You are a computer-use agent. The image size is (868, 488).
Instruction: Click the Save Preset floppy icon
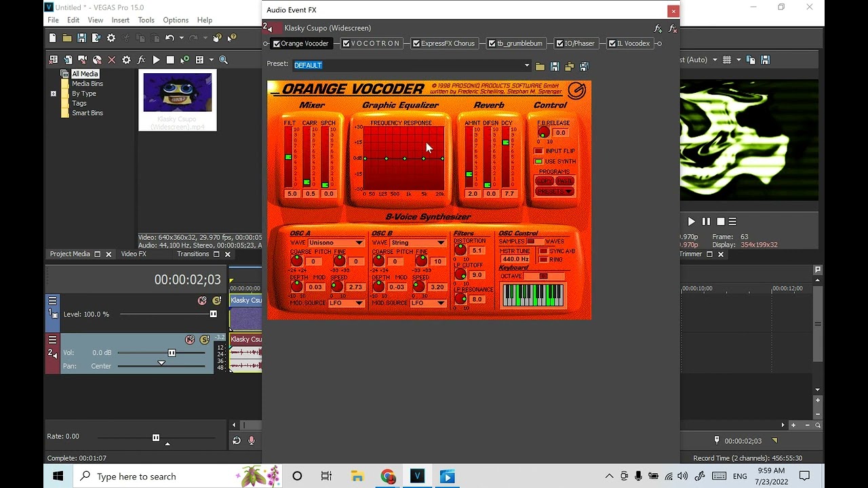coord(555,66)
